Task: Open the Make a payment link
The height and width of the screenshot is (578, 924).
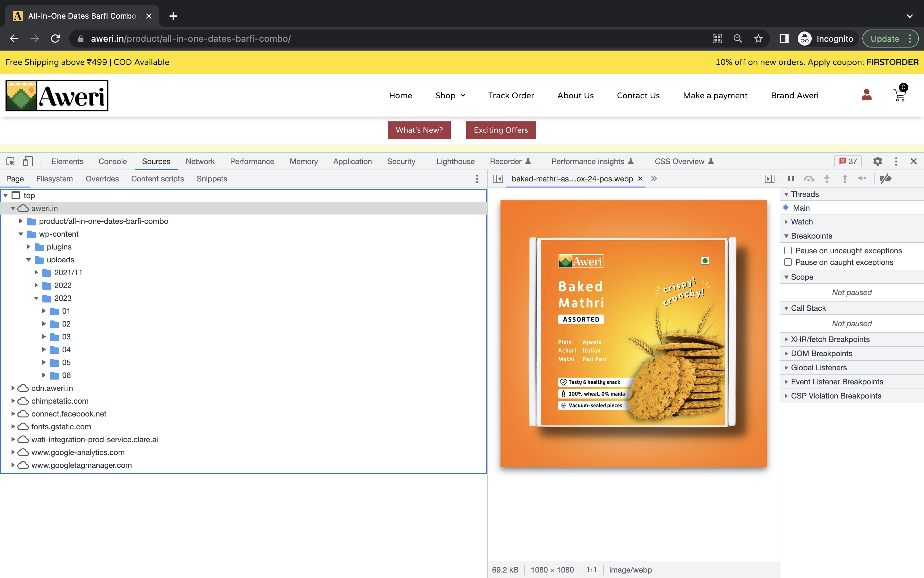Action: click(x=715, y=96)
